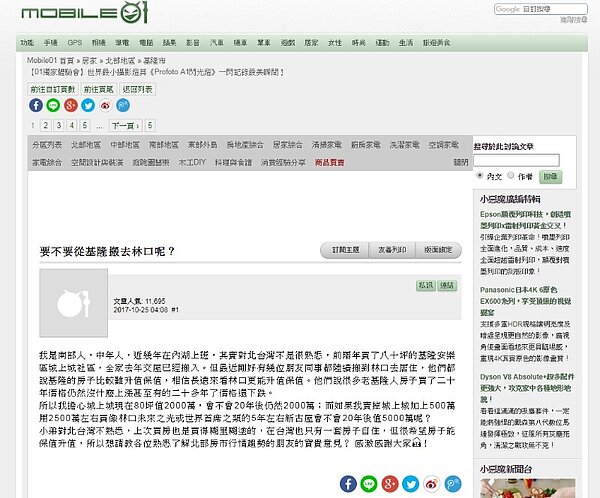This screenshot has width=600, height=498.
Task: Focus the Google custom search box
Action: (541, 9)
